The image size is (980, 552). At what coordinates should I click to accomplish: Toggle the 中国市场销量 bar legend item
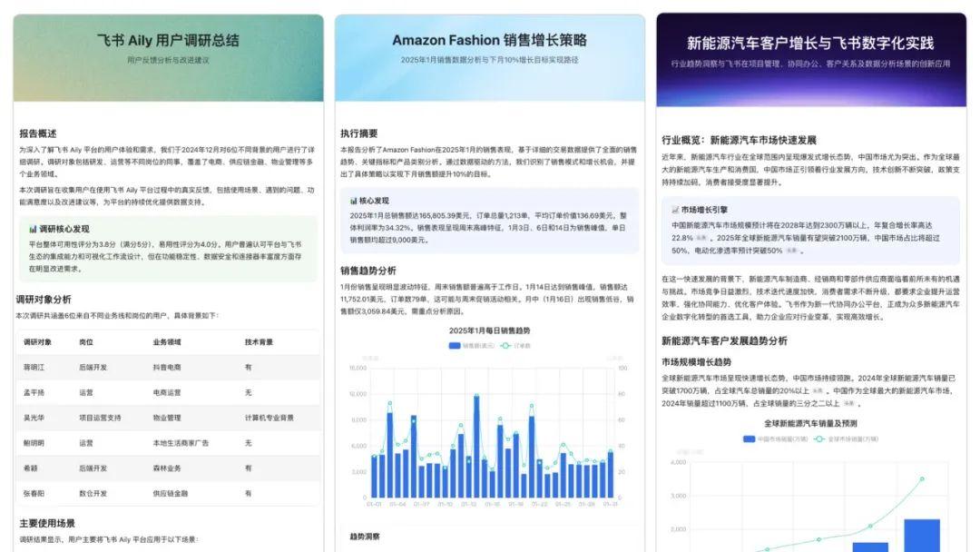pyautogui.click(x=774, y=439)
